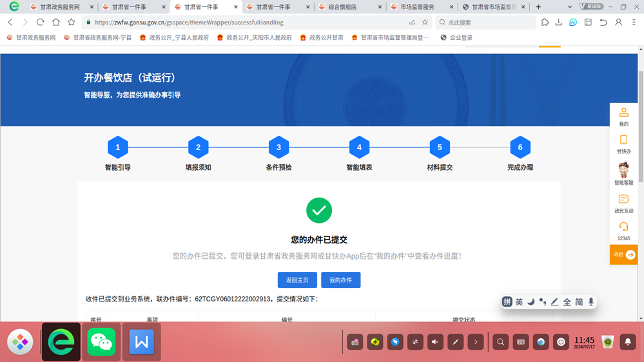The width and height of the screenshot is (644, 362).
Task: Open the 甘肃省政务服务网-宁县 bookmark
Action: pos(98,37)
